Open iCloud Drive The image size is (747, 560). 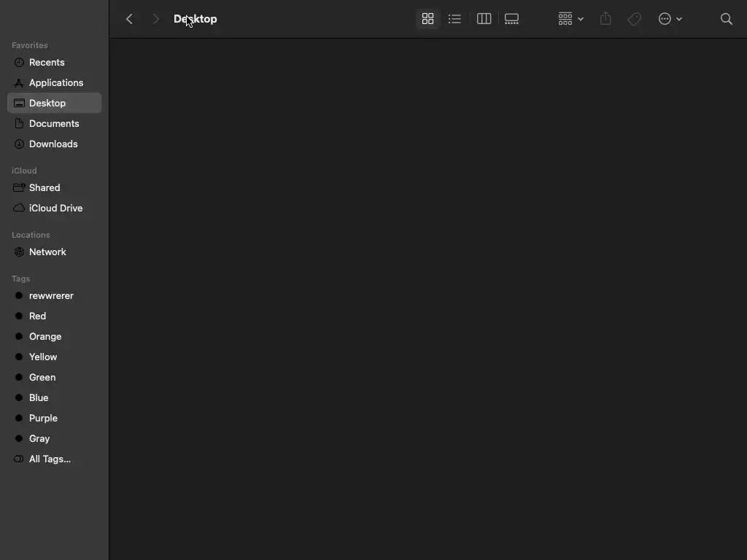click(x=54, y=208)
